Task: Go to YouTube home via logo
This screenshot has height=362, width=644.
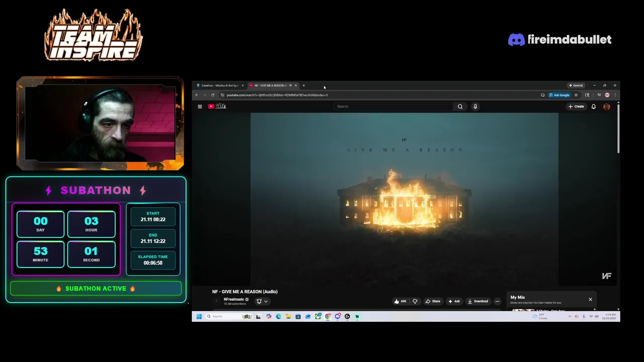Action: [x=217, y=106]
